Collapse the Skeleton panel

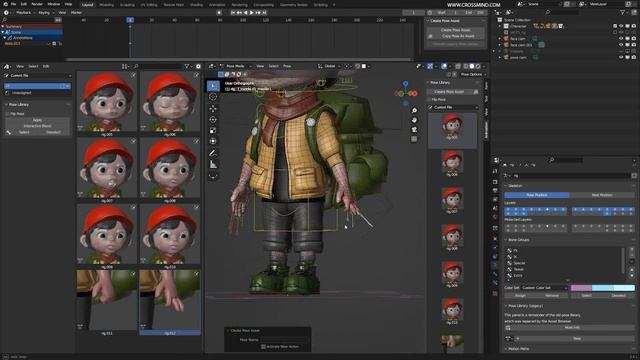(506, 186)
